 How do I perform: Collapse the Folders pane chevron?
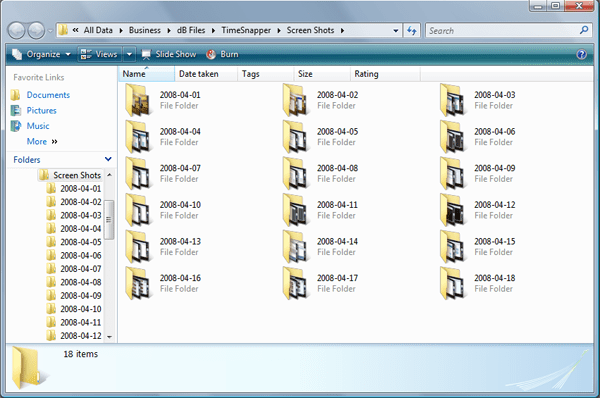tap(108, 159)
